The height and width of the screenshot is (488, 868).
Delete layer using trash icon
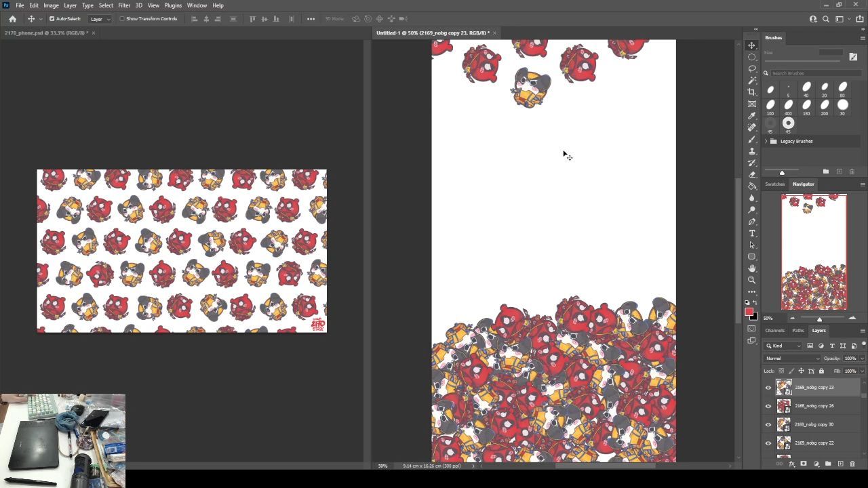tap(852, 464)
